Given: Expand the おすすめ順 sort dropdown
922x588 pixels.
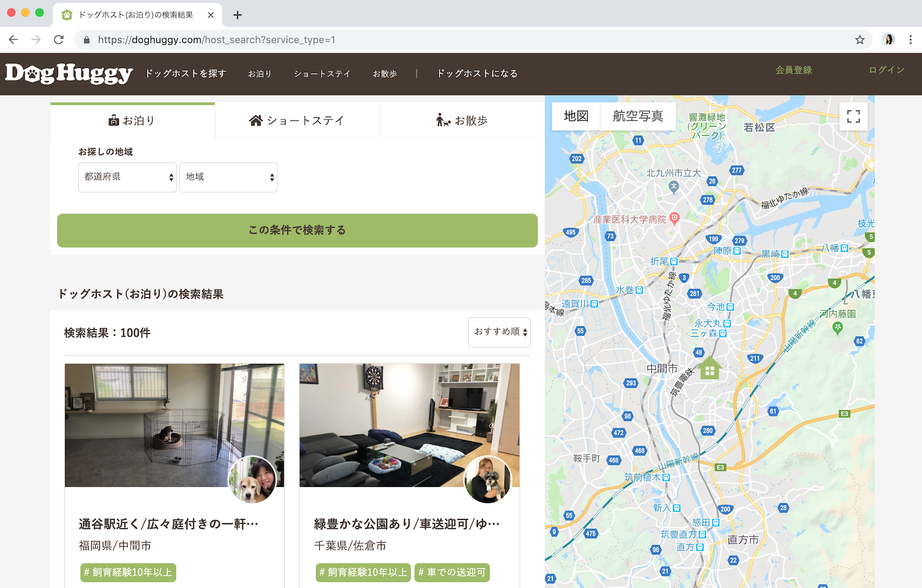Looking at the screenshot, I should point(499,332).
